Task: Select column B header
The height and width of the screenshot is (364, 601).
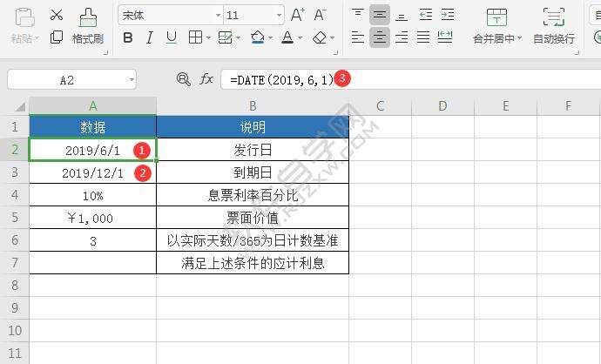Action: click(x=253, y=106)
